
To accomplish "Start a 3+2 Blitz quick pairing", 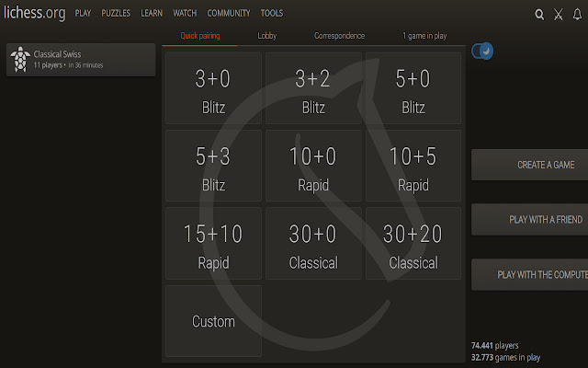I will point(313,88).
